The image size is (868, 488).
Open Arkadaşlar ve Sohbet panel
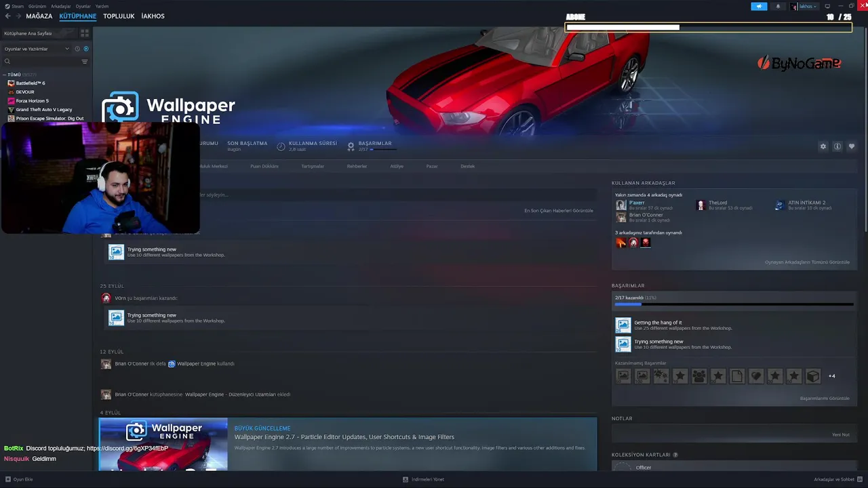pyautogui.click(x=838, y=479)
